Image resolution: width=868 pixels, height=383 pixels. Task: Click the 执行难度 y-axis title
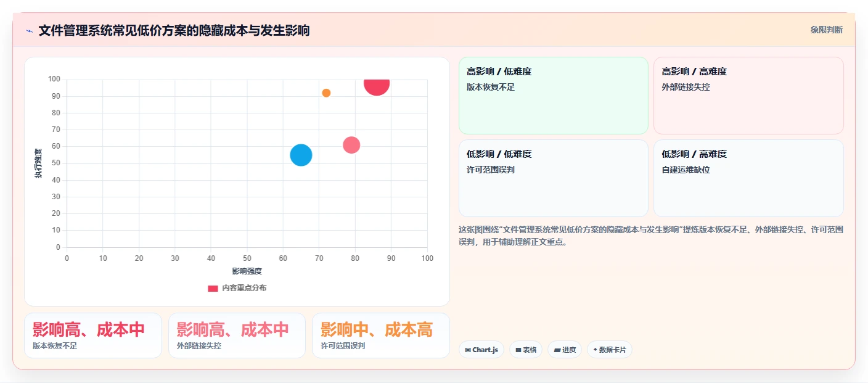click(x=38, y=163)
